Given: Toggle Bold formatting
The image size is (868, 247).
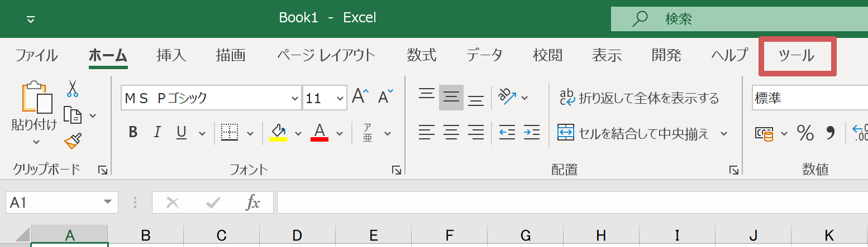Looking at the screenshot, I should (133, 133).
